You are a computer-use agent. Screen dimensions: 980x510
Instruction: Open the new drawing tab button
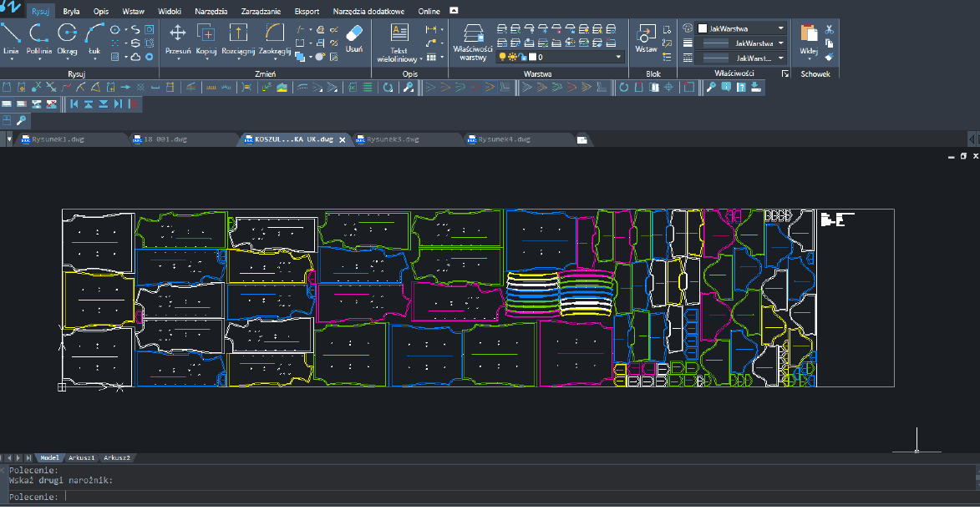pyautogui.click(x=581, y=140)
